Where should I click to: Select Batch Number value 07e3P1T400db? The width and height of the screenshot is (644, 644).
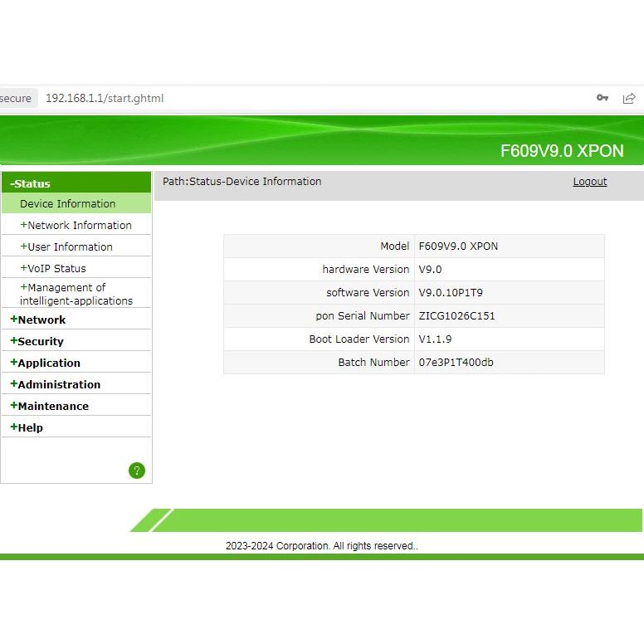(x=456, y=362)
